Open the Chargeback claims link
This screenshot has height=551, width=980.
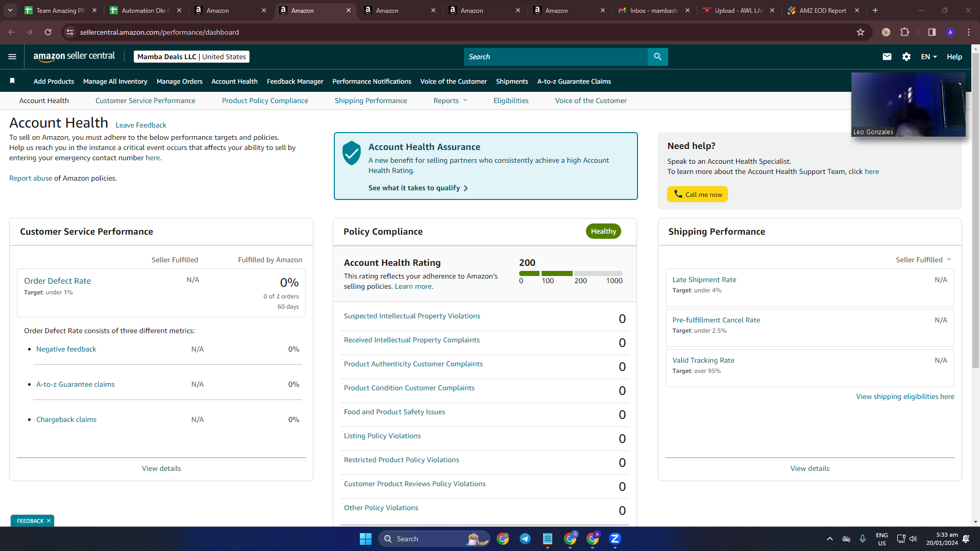[x=66, y=419]
